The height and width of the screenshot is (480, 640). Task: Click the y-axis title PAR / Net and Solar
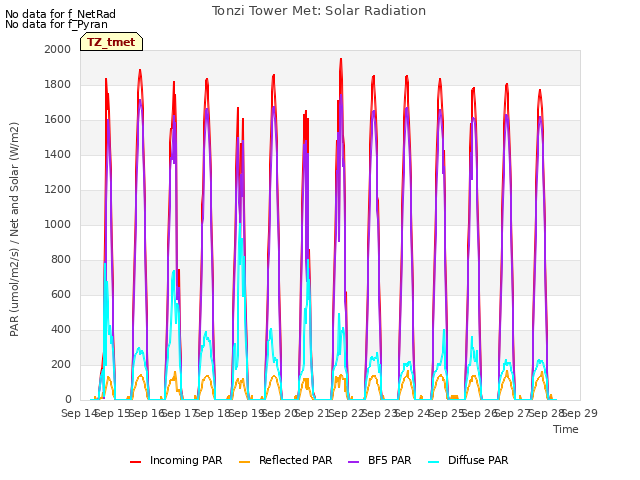pyautogui.click(x=14, y=229)
